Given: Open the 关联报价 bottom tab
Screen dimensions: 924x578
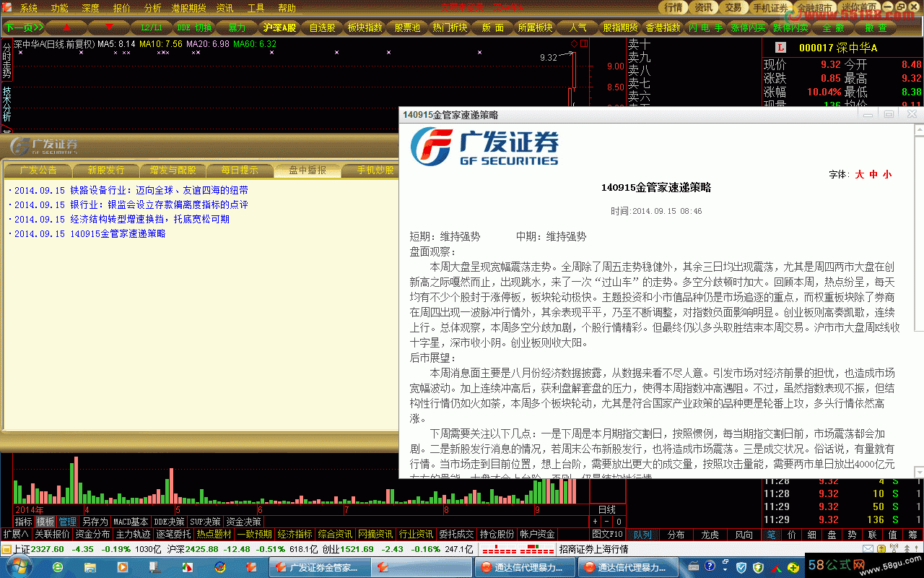Looking at the screenshot, I should (53, 534).
